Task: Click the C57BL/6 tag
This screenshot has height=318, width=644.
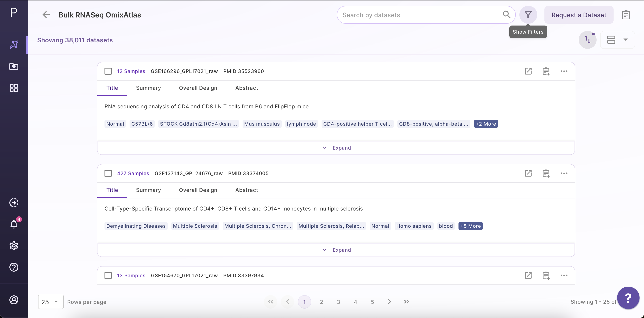Action: pyautogui.click(x=142, y=124)
